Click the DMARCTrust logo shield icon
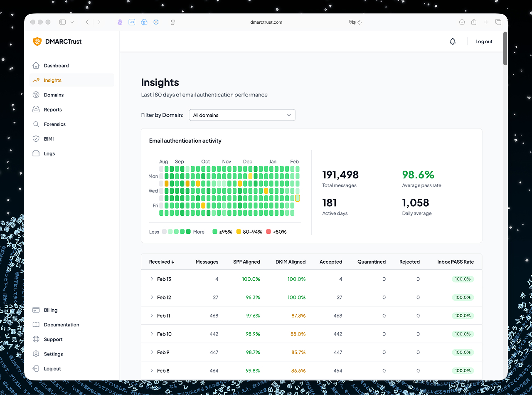The image size is (532, 395). tap(37, 42)
